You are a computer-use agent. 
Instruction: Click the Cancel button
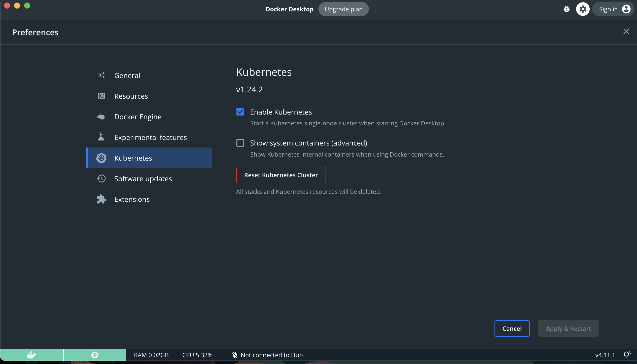point(512,329)
